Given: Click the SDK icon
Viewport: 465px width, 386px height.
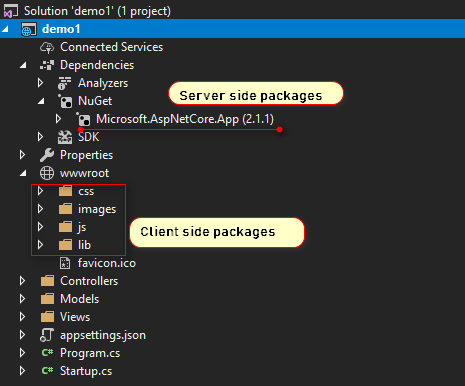Looking at the screenshot, I should click(x=65, y=137).
